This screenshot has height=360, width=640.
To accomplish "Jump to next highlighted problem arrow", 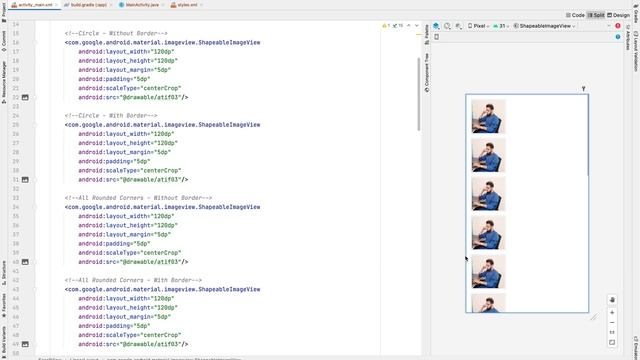I will pyautogui.click(x=417, y=26).
